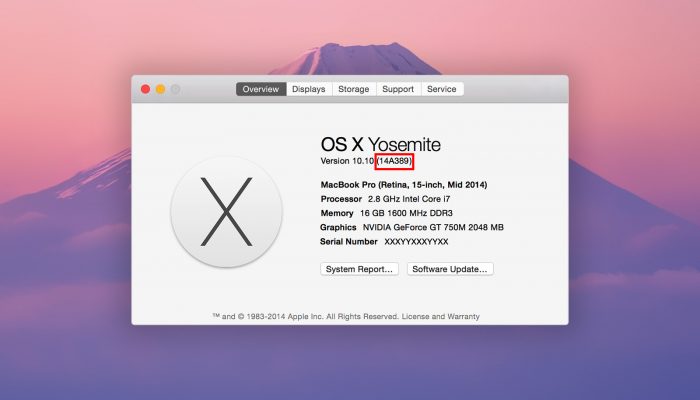The image size is (700, 400).
Task: Click MacBook Pro (Retina, 15-inch, Mid 2014) text
Action: tap(404, 184)
